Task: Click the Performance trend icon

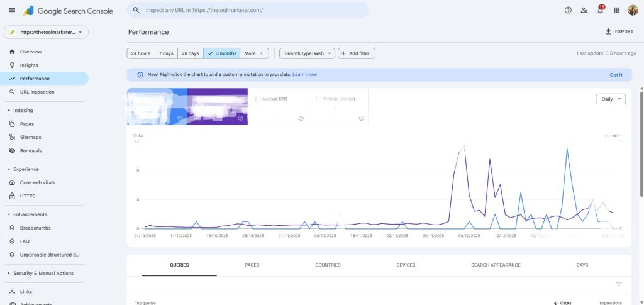Action: click(x=12, y=79)
